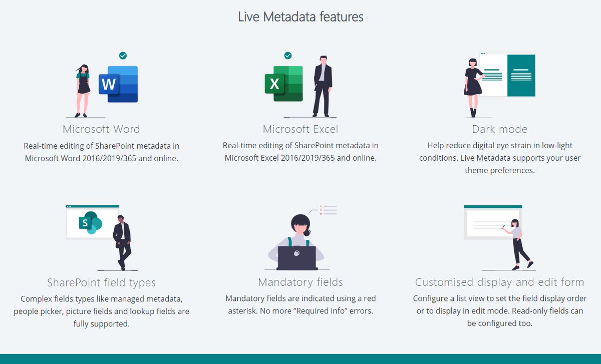Select the Mandatory fields heading
This screenshot has width=601, height=364.
pyautogui.click(x=300, y=282)
